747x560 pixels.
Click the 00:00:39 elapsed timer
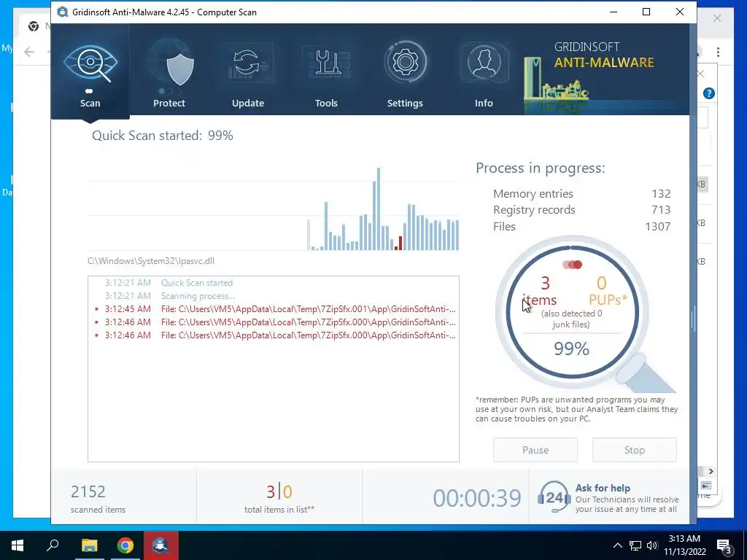tap(477, 498)
